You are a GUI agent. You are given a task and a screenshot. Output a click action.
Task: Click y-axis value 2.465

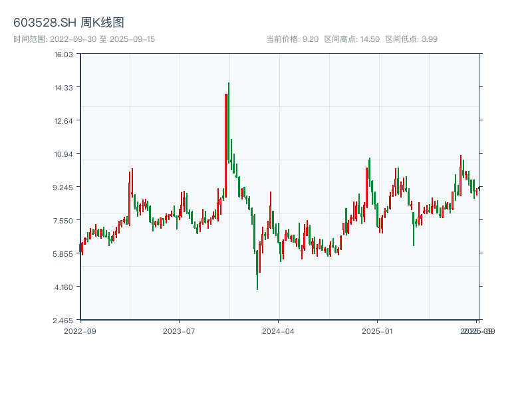click(63, 321)
